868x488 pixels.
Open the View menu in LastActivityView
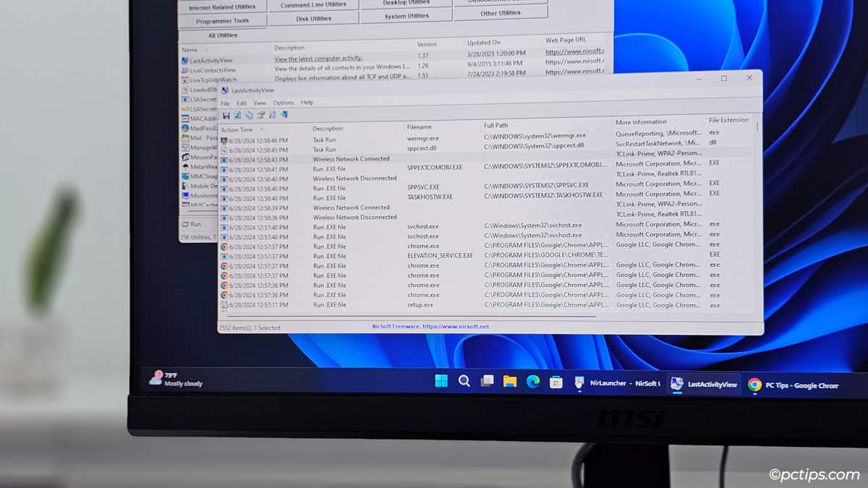[259, 103]
